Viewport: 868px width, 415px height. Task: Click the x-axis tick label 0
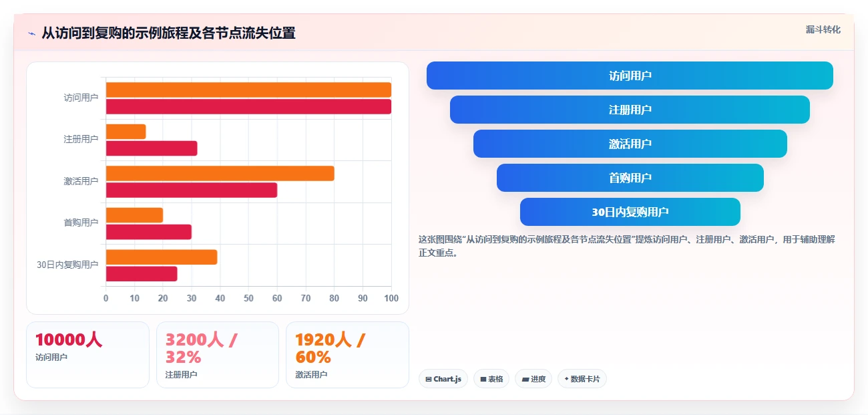click(x=105, y=298)
